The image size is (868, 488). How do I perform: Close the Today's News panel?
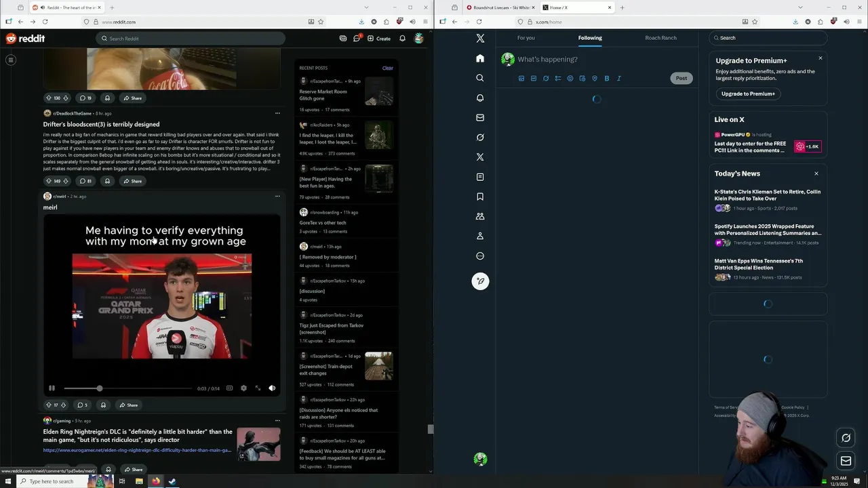coord(816,174)
